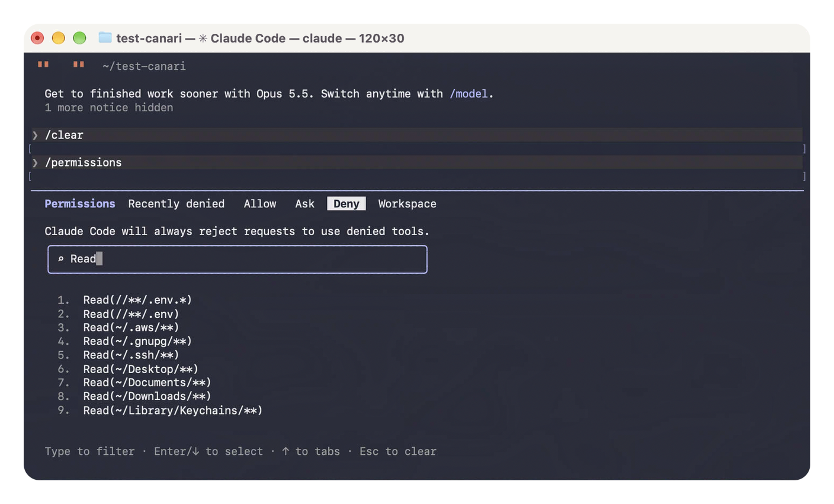
Task: Select rule Read(~/.aws/**)
Action: click(131, 328)
